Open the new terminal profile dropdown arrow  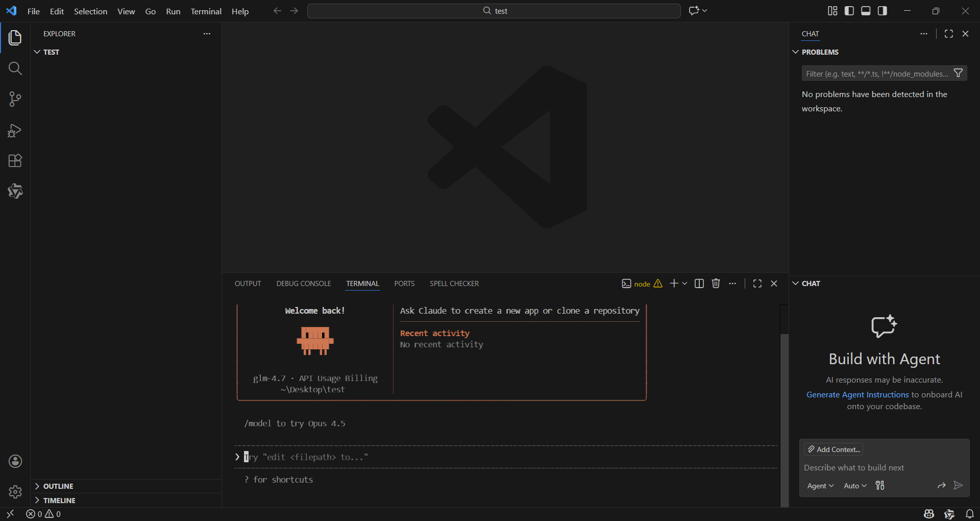point(685,283)
